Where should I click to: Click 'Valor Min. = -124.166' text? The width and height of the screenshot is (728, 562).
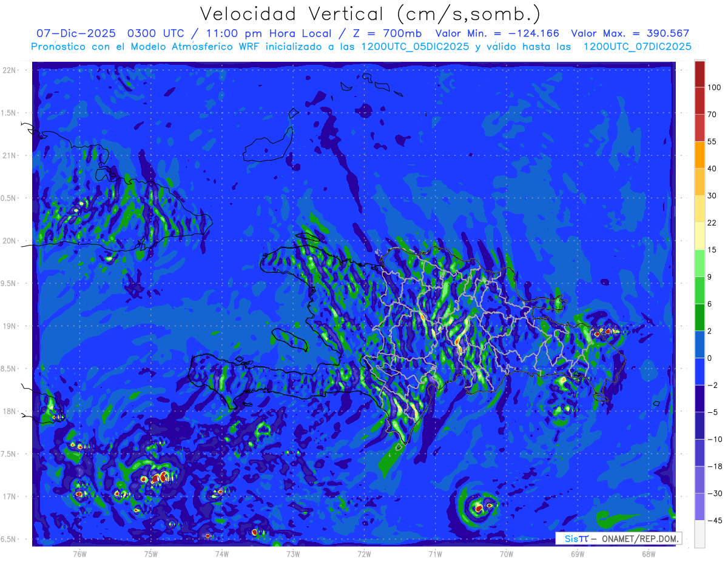pos(497,33)
